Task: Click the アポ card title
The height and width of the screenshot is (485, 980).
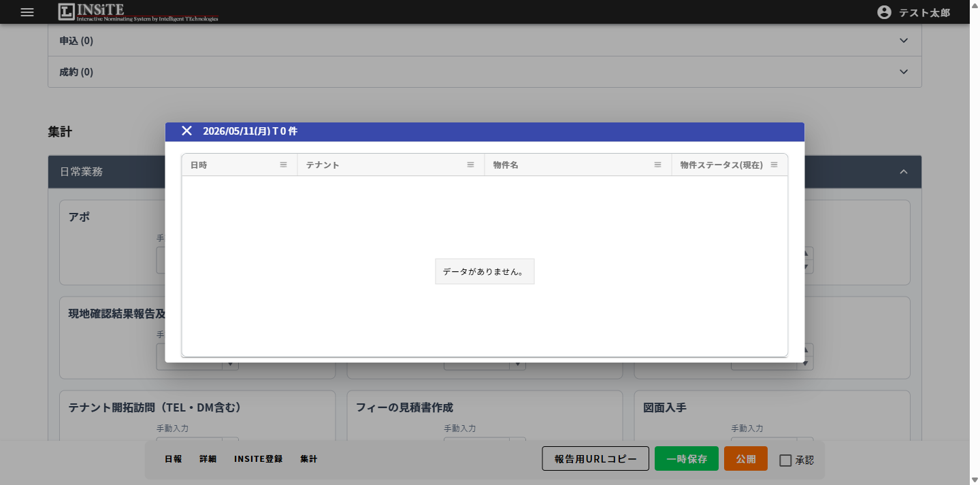Action: [79, 217]
